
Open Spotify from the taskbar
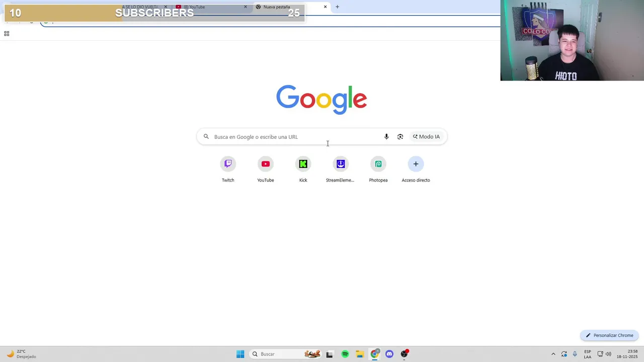(x=345, y=354)
